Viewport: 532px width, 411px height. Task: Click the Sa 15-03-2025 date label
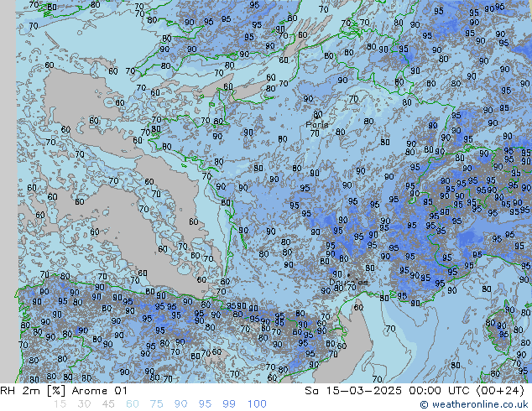(x=353, y=391)
